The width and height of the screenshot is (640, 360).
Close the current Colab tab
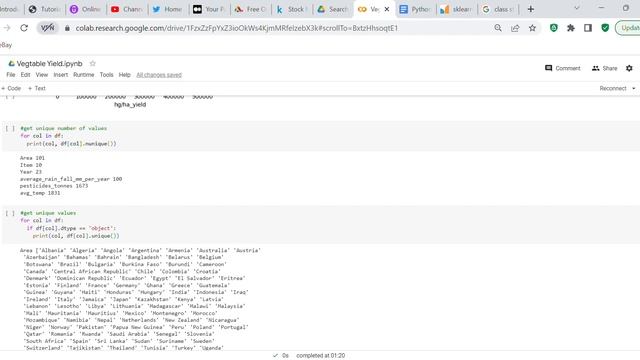pos(387,9)
